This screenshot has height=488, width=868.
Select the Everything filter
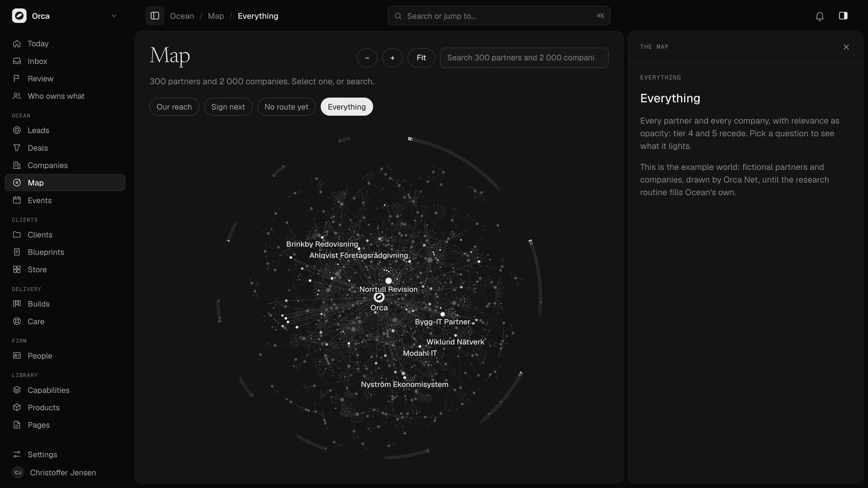347,107
